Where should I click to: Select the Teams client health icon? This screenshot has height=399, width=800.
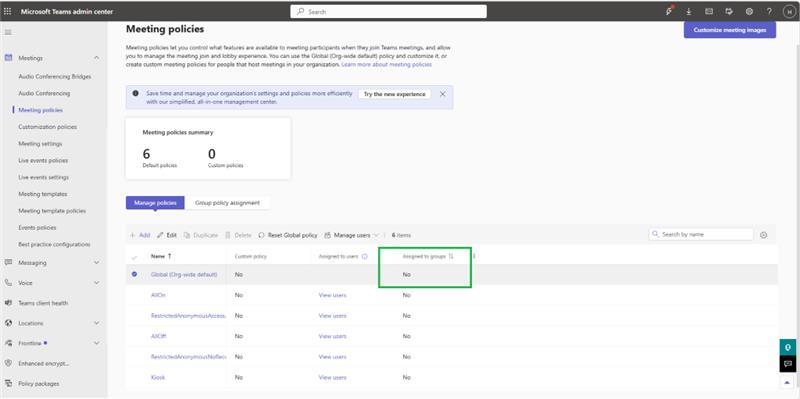tap(8, 303)
